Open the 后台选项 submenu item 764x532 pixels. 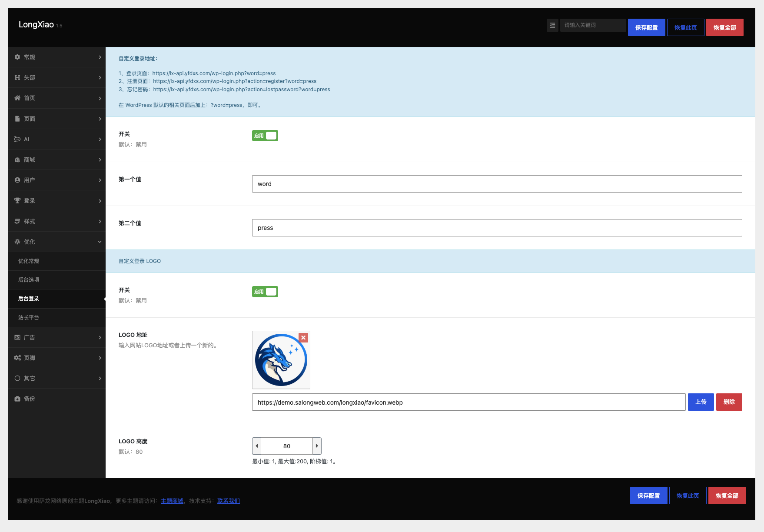(56, 280)
